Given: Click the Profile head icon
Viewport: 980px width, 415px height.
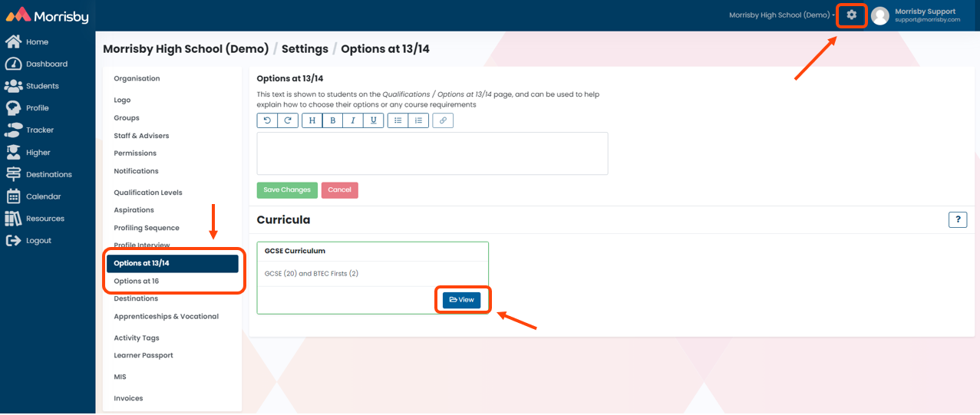Looking at the screenshot, I should point(12,108).
